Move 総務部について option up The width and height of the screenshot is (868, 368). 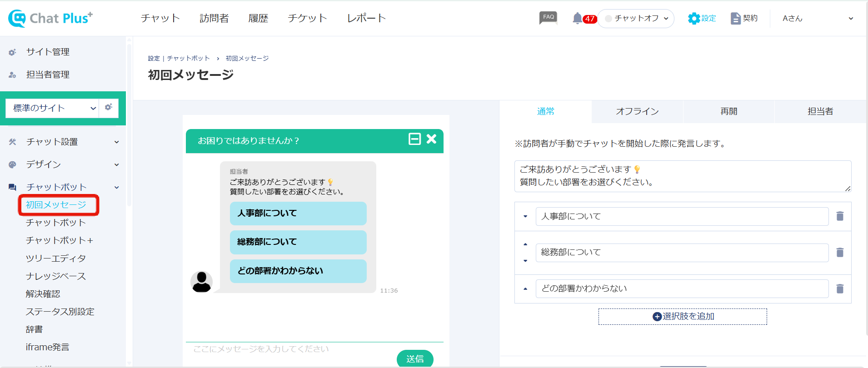coord(525,244)
